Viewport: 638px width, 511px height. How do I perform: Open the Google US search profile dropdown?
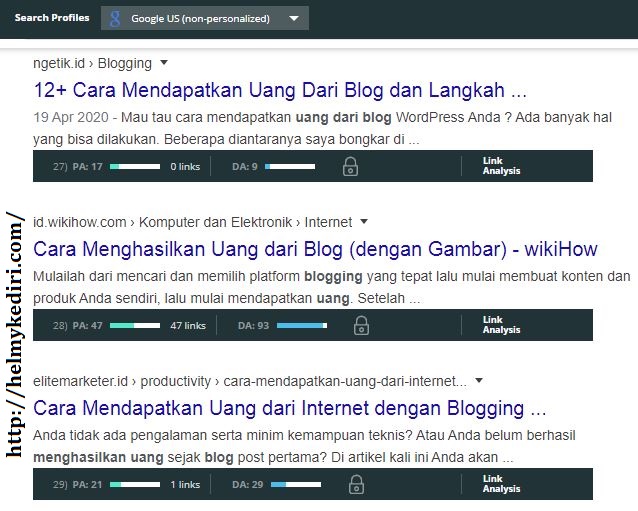tap(205, 18)
